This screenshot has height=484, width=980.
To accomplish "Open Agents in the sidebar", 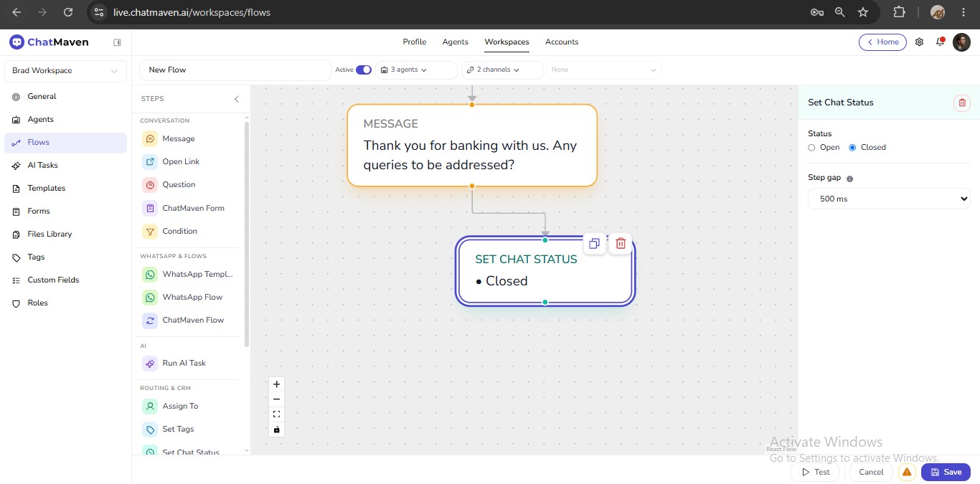I will (65, 120).
